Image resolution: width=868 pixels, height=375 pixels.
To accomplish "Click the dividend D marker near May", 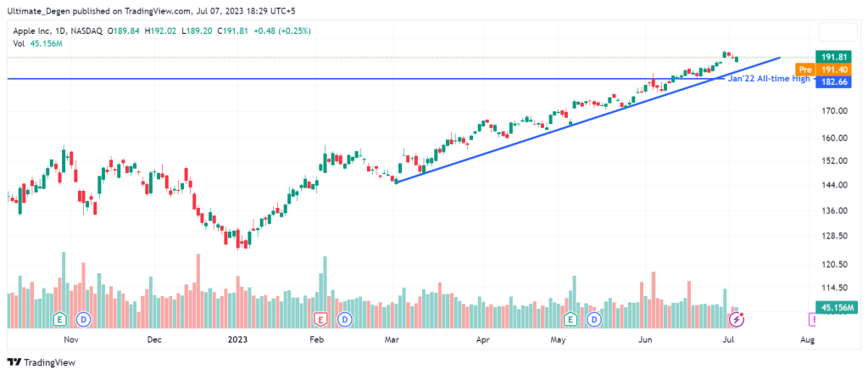I will [x=594, y=319].
